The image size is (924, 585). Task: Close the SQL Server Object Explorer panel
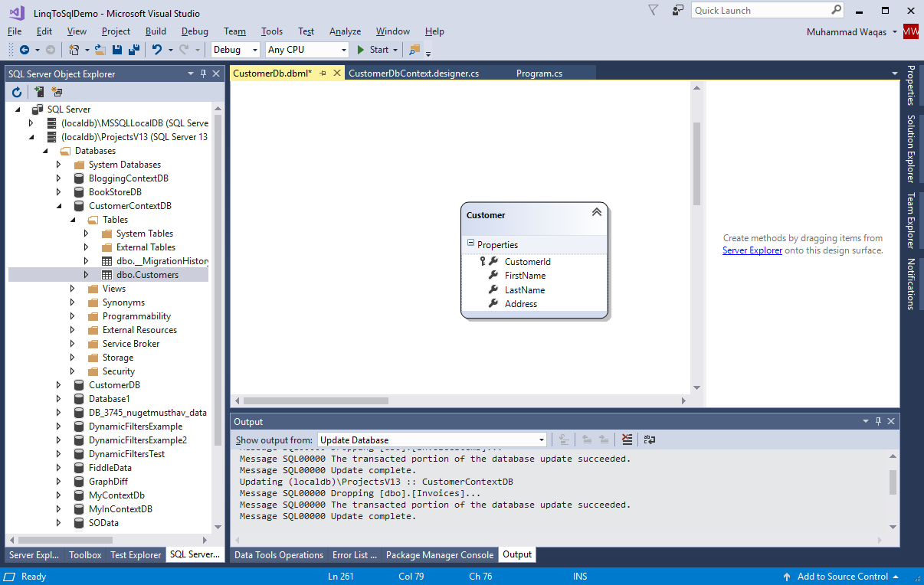tap(216, 74)
